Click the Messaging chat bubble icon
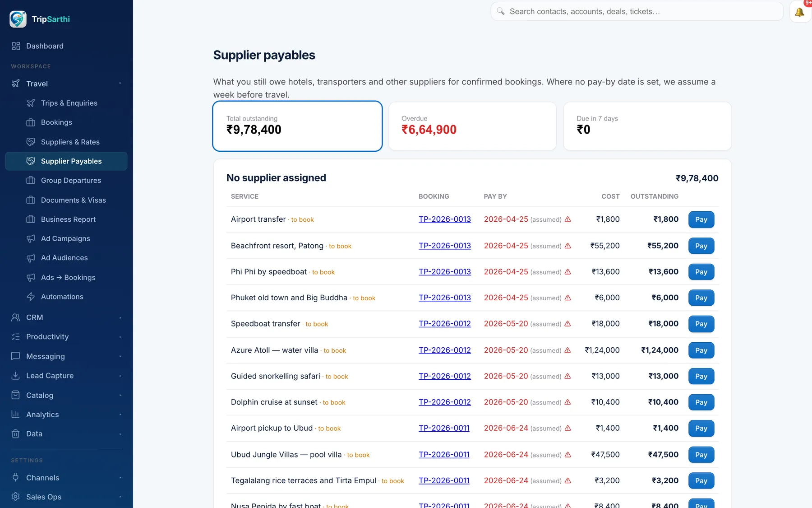812x508 pixels. [16, 356]
